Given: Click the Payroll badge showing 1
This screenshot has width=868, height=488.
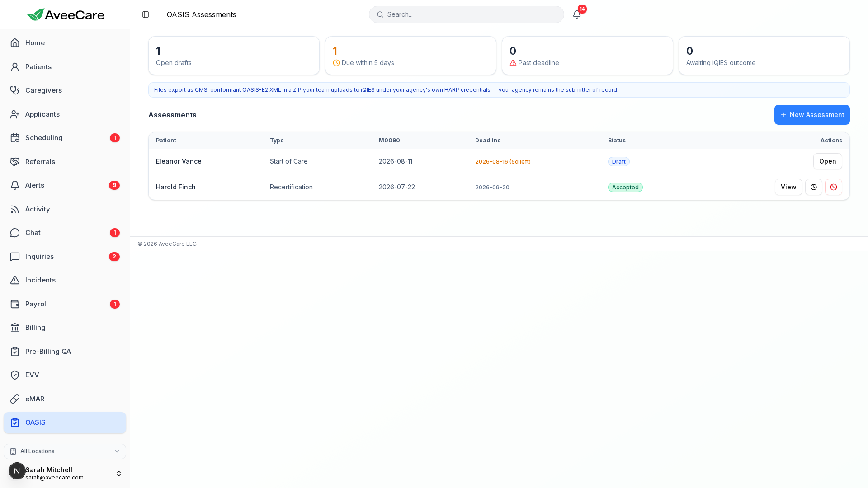Looking at the screenshot, I should click(x=115, y=304).
